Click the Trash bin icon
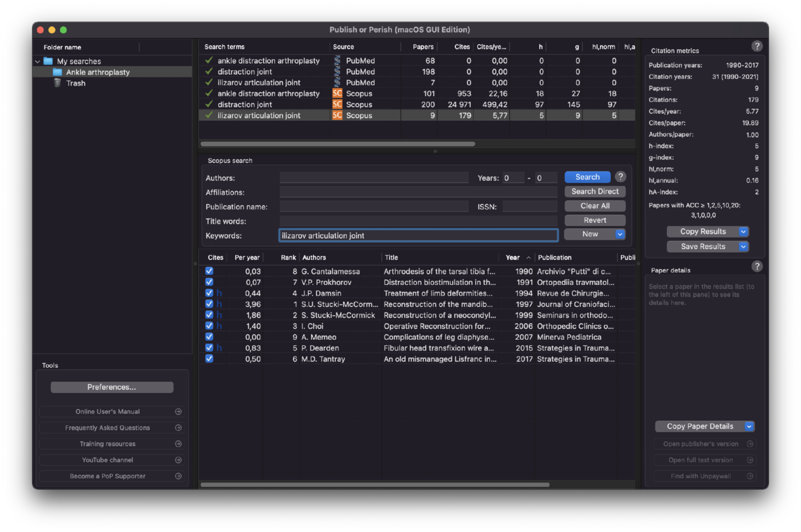Viewport: 801px width, 532px height. click(57, 83)
